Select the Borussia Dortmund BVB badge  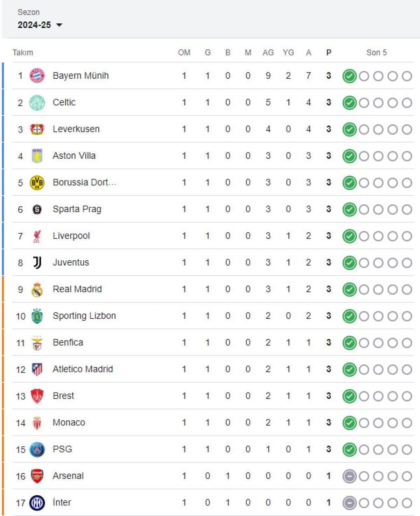tap(37, 183)
